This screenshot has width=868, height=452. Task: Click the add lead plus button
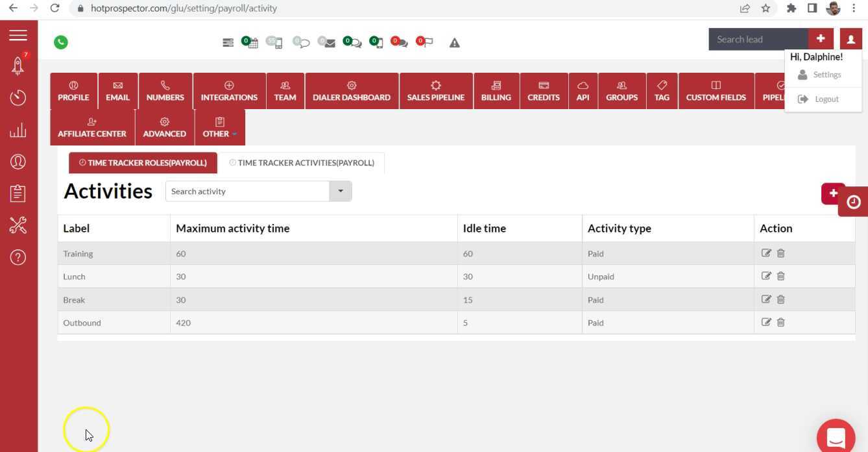(821, 39)
